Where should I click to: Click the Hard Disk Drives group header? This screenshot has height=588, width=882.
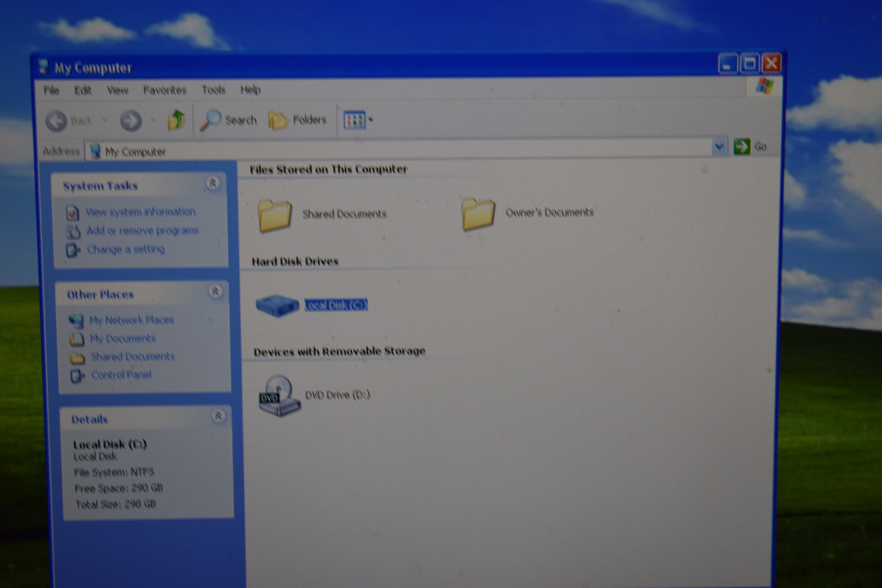(295, 261)
